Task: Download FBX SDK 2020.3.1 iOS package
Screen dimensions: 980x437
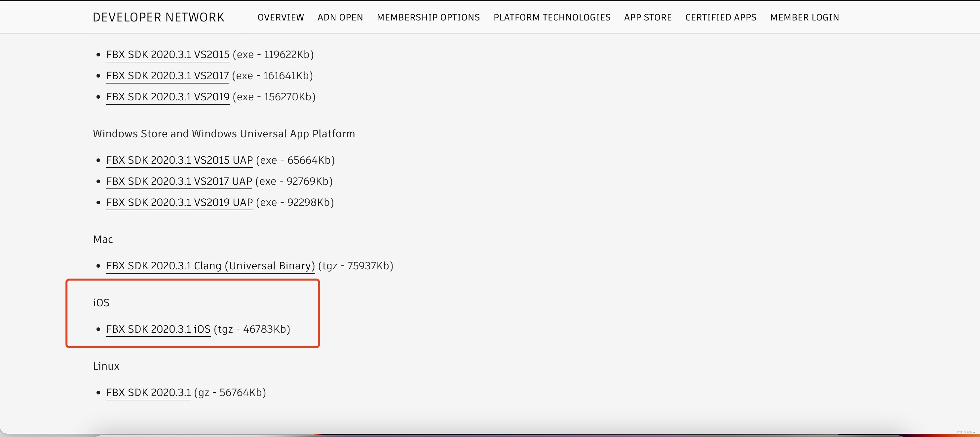Action: (158, 329)
